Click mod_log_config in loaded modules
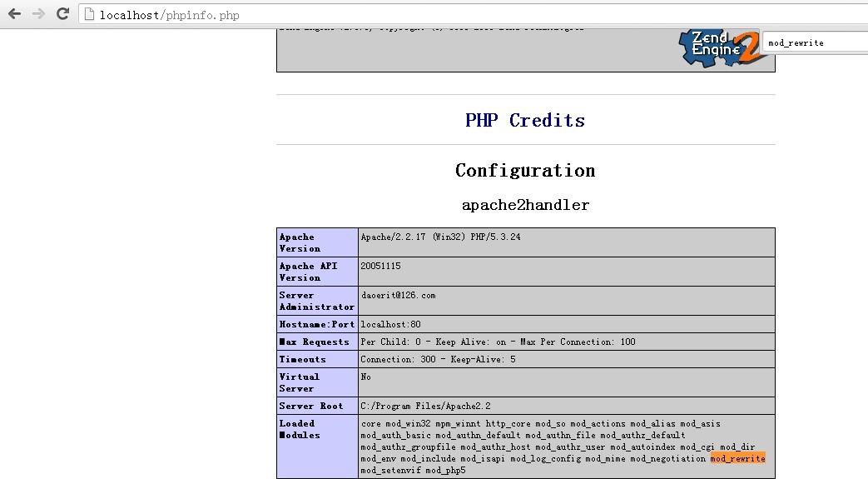 (x=545, y=458)
